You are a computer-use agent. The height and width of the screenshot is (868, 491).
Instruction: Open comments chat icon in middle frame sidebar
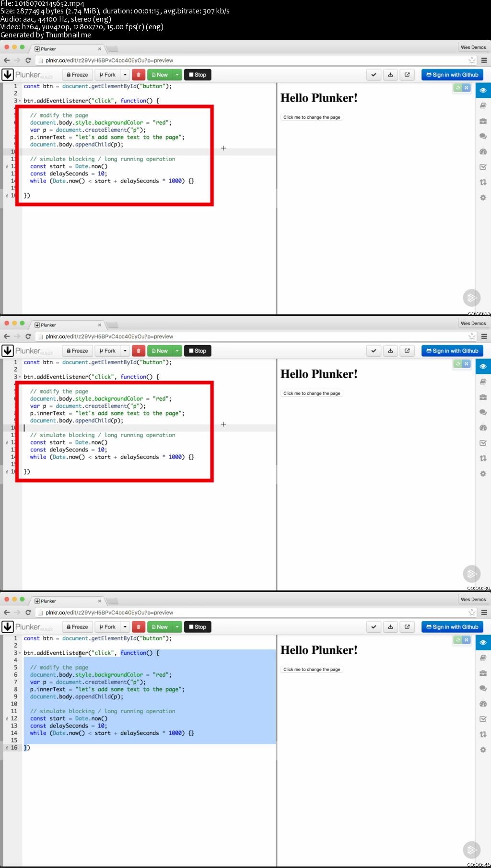[483, 412]
